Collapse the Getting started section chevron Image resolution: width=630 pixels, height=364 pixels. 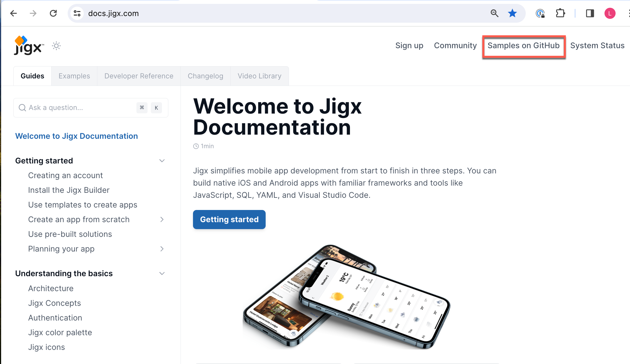pyautogui.click(x=162, y=161)
